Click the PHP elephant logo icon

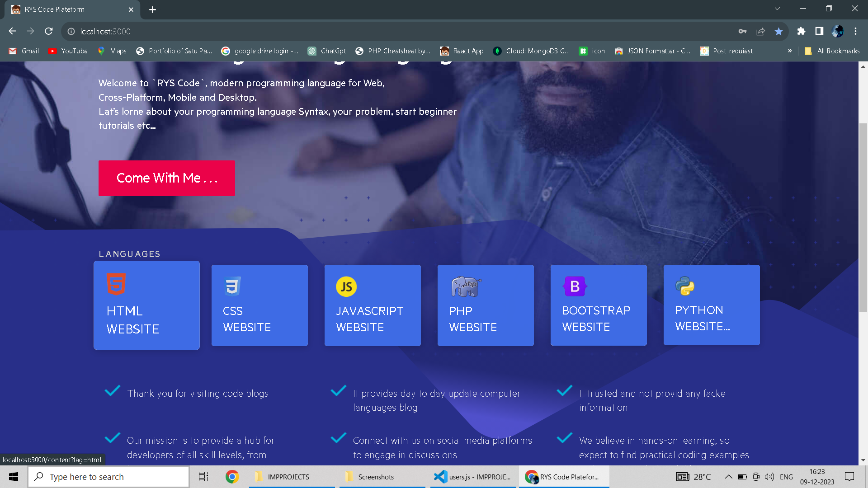pos(466,286)
